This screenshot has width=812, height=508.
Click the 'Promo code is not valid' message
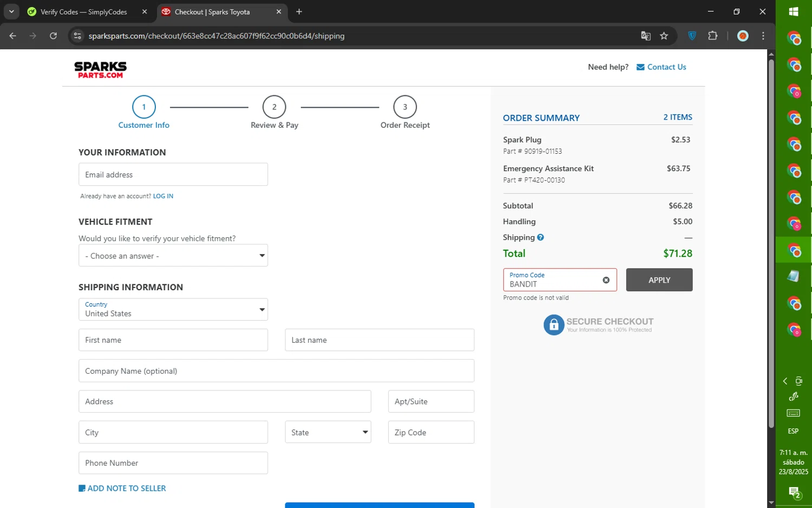coord(536,298)
